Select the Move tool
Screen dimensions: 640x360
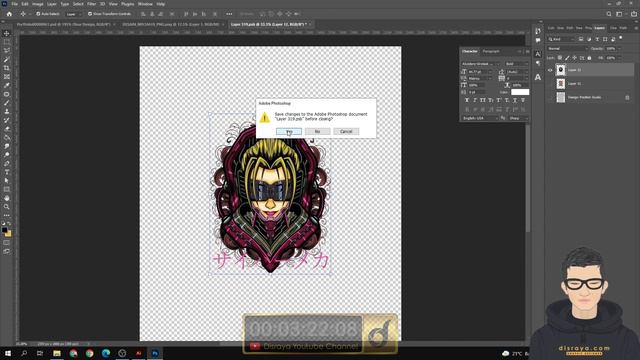tap(7, 33)
